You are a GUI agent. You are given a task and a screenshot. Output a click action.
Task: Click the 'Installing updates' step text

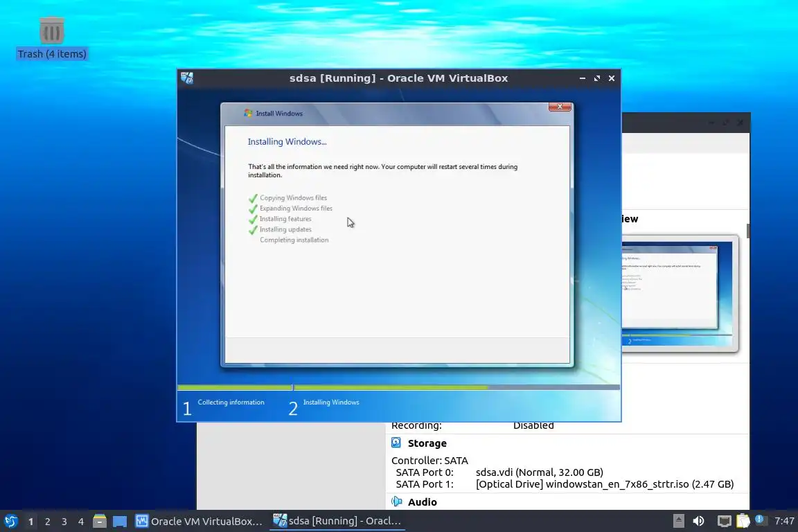tap(285, 229)
